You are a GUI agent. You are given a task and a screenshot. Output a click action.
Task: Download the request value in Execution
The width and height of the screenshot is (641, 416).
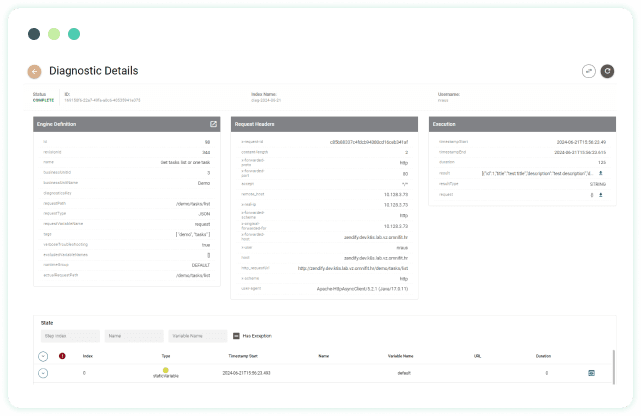(600, 195)
